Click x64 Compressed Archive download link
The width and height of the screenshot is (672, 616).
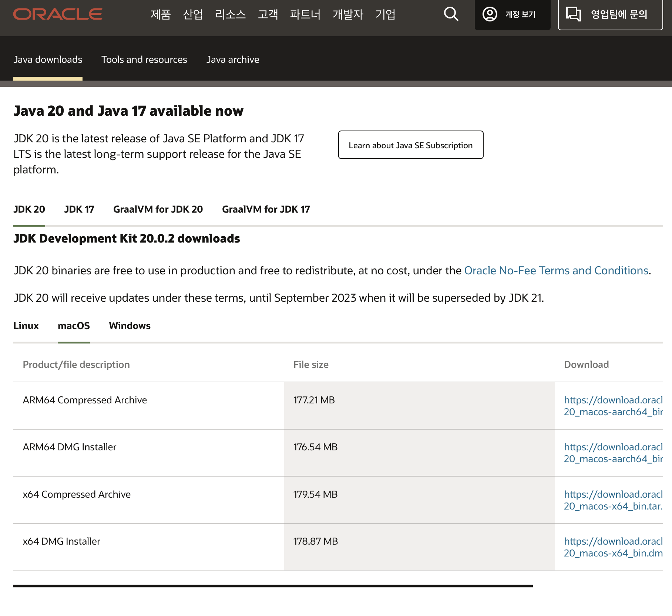(x=613, y=500)
